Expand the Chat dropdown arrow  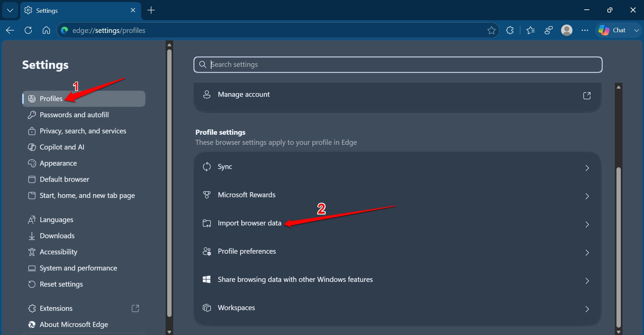pyautogui.click(x=636, y=30)
